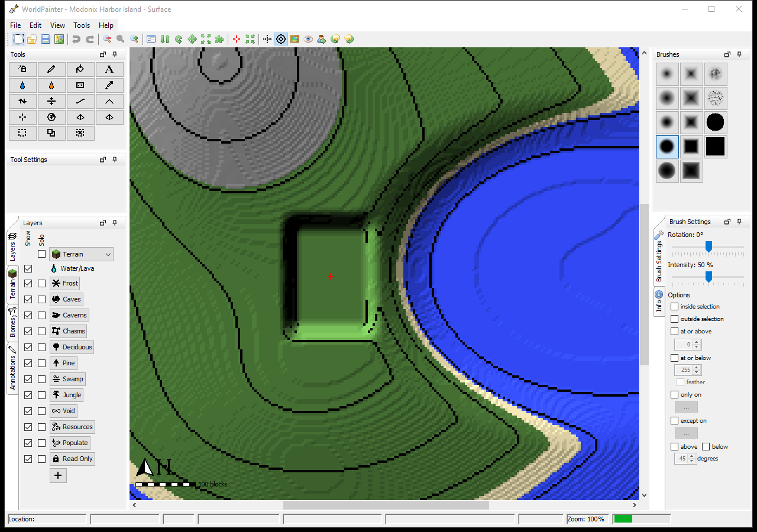Select the Text tool with letter A
Viewport: 757px width, 532px height.
coord(109,69)
